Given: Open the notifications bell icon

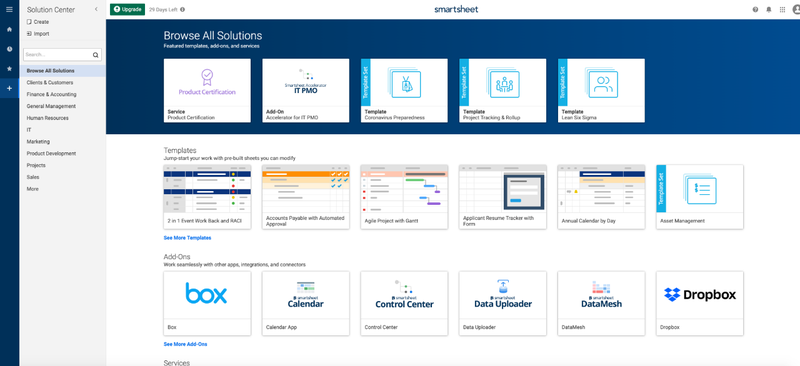Looking at the screenshot, I should (769, 9).
